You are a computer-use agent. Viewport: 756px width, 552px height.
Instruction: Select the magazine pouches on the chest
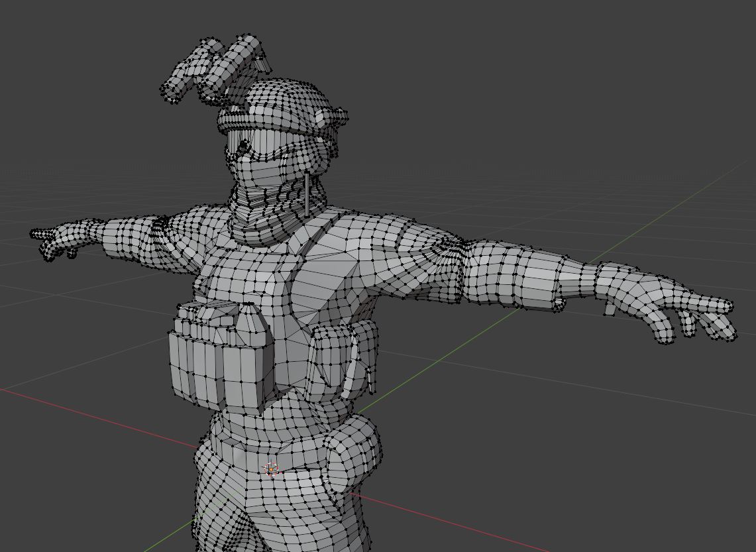tap(220, 357)
